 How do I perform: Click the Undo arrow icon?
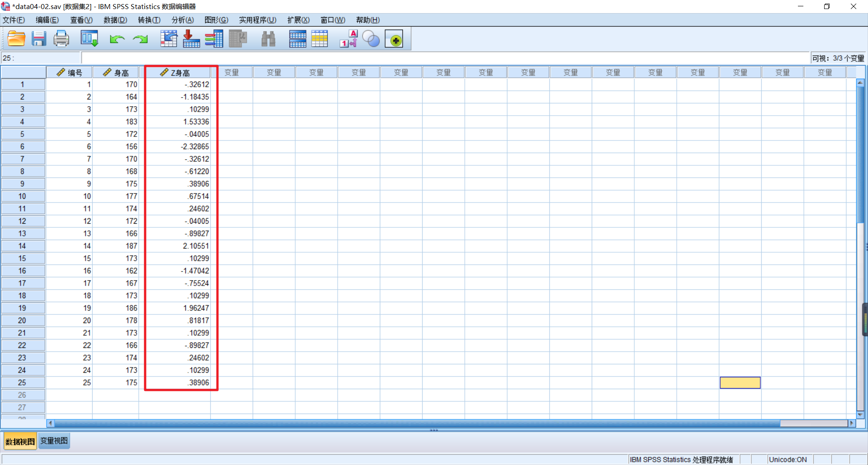(117, 39)
